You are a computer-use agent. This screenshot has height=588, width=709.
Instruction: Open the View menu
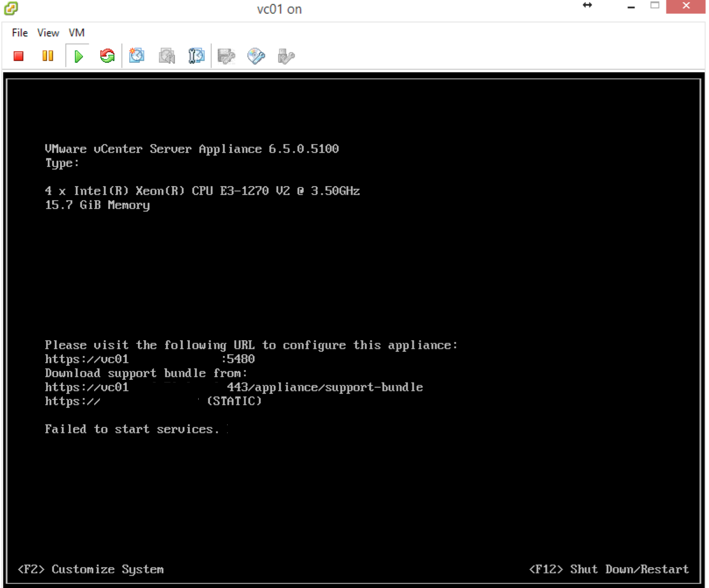48,33
